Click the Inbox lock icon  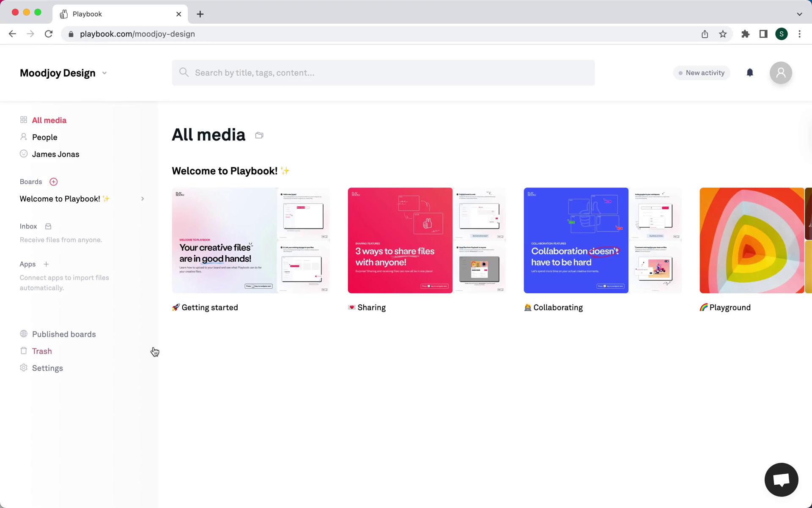pos(48,226)
